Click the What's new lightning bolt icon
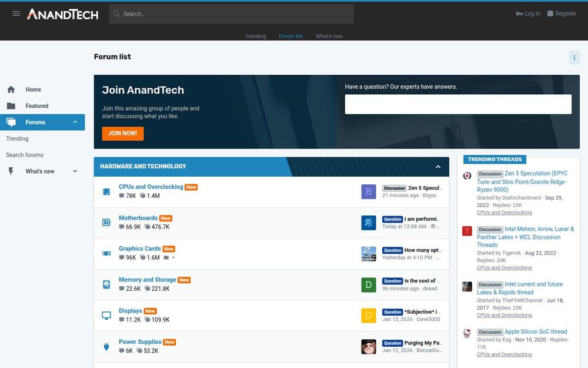The height and width of the screenshot is (368, 588). (11, 171)
